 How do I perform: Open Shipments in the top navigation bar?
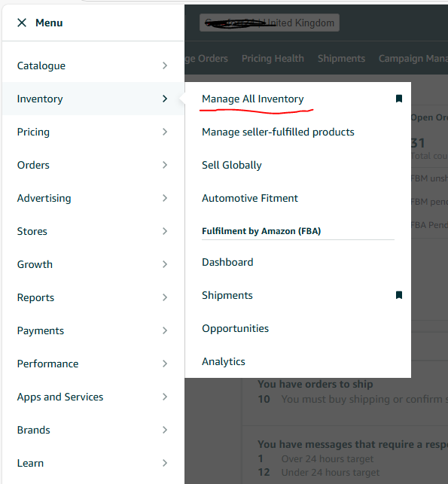342,59
